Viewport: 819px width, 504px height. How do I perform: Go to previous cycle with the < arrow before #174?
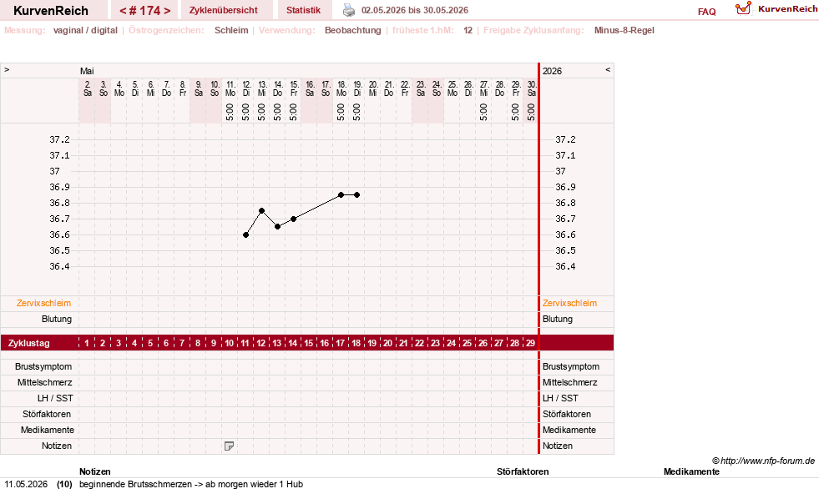123,11
